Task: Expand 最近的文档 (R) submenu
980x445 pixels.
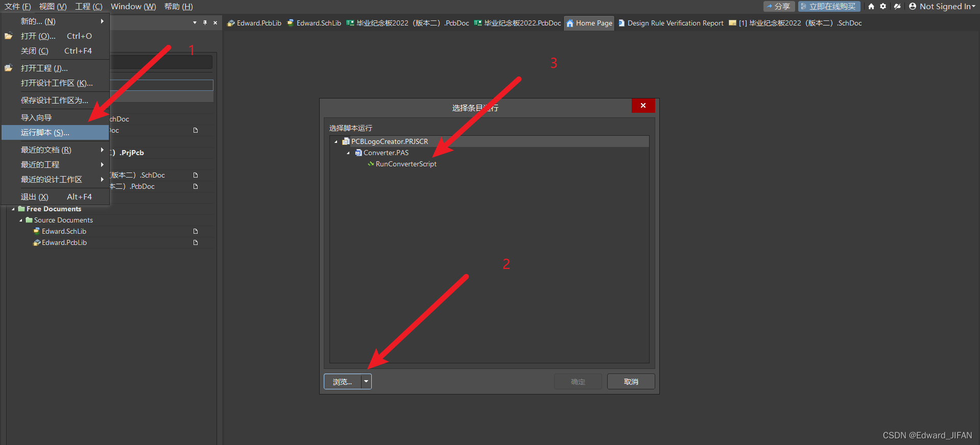Action: [x=55, y=150]
